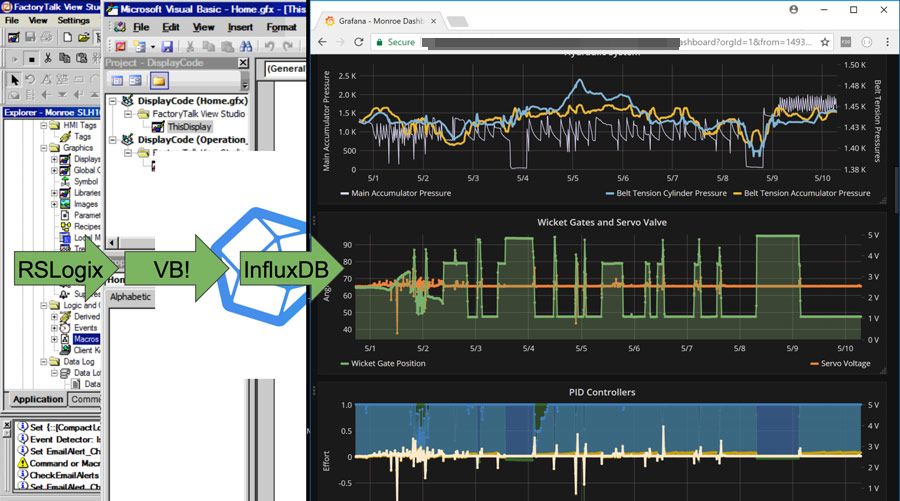The width and height of the screenshot is (900, 501).
Task: Toggle Wicket Gate Position series in legend
Action: [x=383, y=363]
